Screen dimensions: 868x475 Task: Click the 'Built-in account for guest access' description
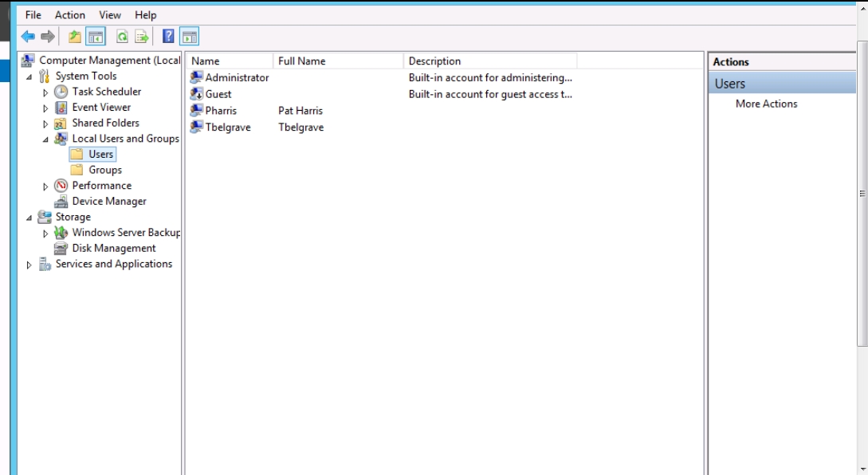(x=490, y=94)
